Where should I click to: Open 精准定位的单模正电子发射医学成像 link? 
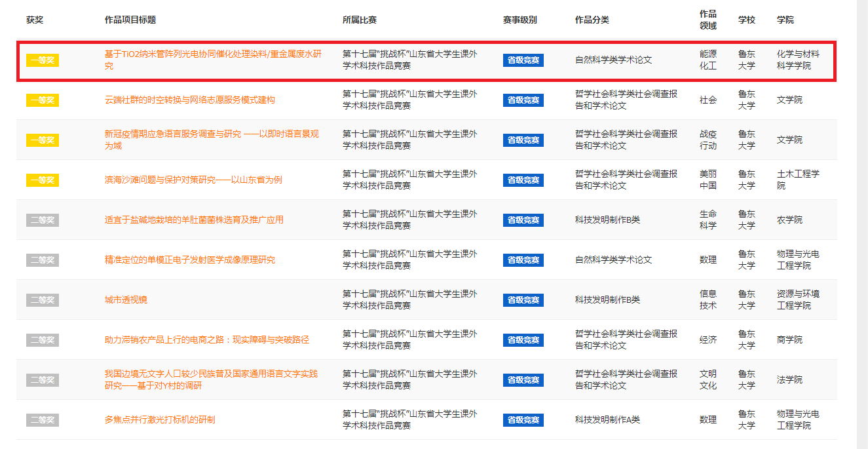click(x=190, y=260)
